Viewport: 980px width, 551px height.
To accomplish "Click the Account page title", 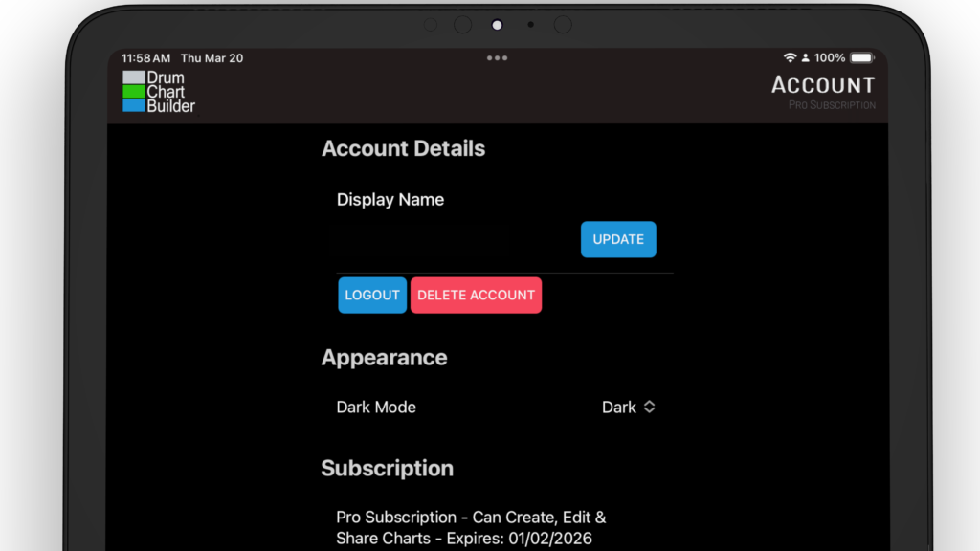I will click(x=823, y=85).
